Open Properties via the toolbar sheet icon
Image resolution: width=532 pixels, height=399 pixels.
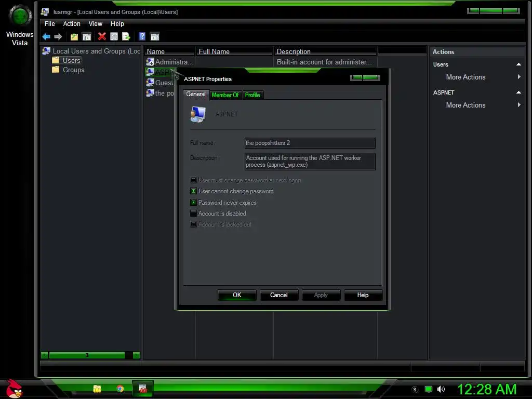pyautogui.click(x=114, y=36)
